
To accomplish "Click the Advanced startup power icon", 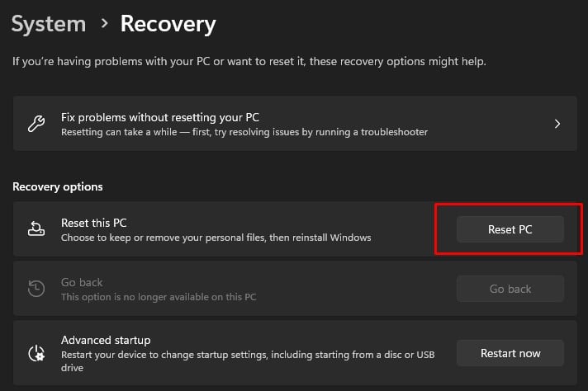I will point(36,353).
